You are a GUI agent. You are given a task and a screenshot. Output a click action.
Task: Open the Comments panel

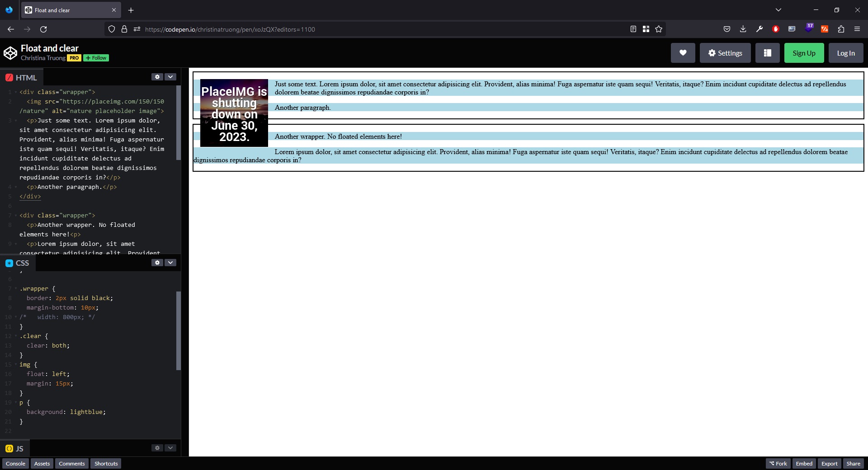click(x=71, y=464)
